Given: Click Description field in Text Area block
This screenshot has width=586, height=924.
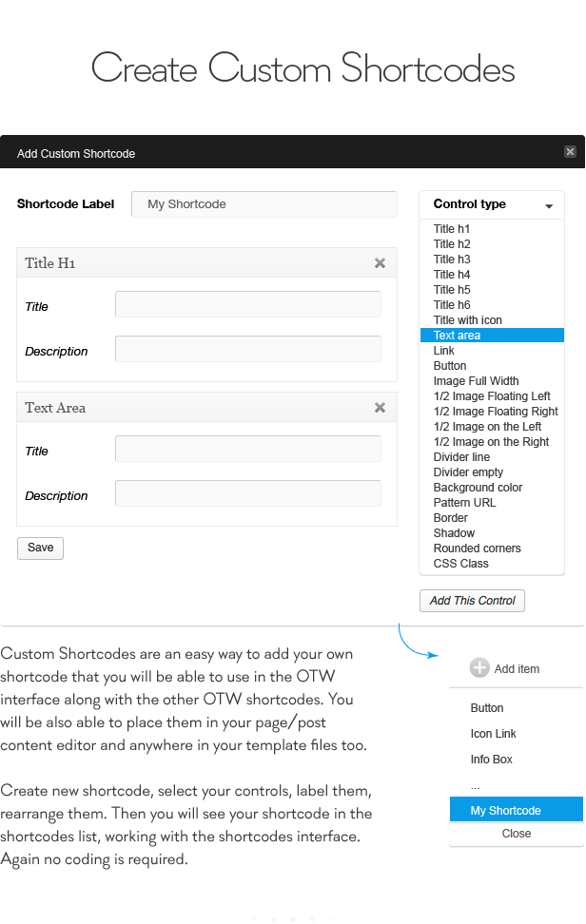Looking at the screenshot, I should point(248,493).
